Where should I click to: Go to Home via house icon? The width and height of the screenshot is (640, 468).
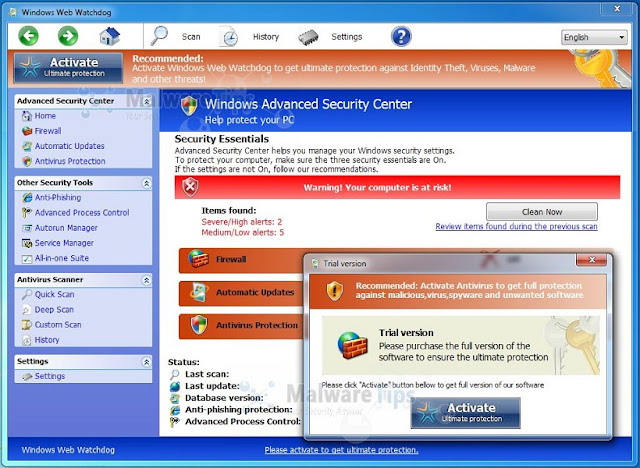click(110, 36)
